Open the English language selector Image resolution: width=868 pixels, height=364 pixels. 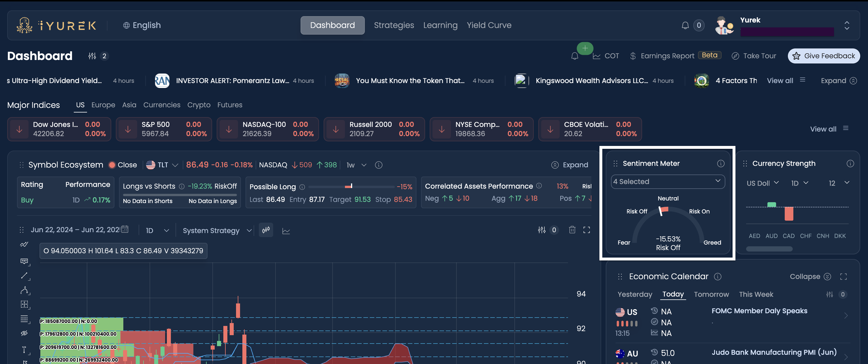coord(142,25)
